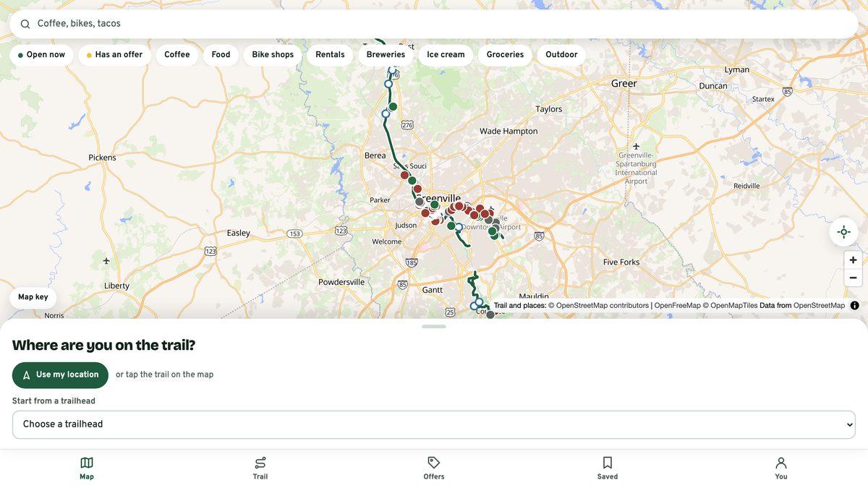This screenshot has width=868, height=488.
Task: Toggle the Ice cream filter chip
Action: [x=446, y=55]
